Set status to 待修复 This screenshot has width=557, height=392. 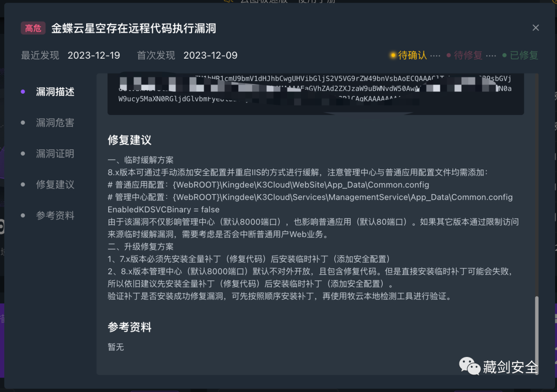pos(464,55)
